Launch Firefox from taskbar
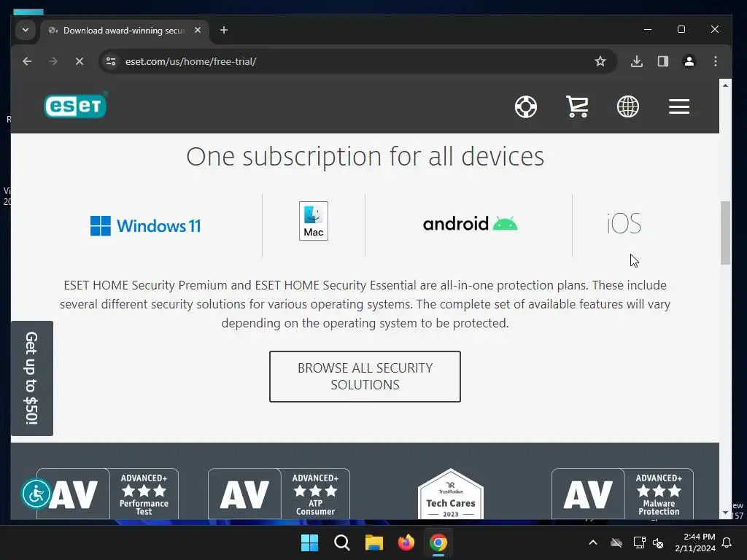 (x=406, y=542)
